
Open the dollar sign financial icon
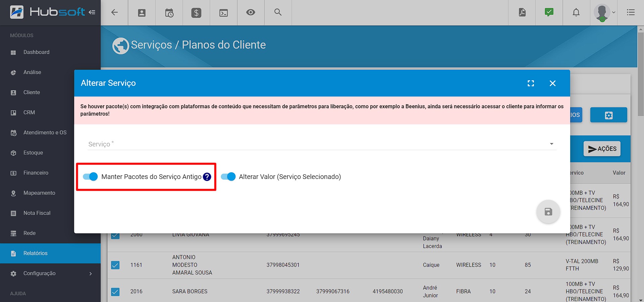coord(196,13)
